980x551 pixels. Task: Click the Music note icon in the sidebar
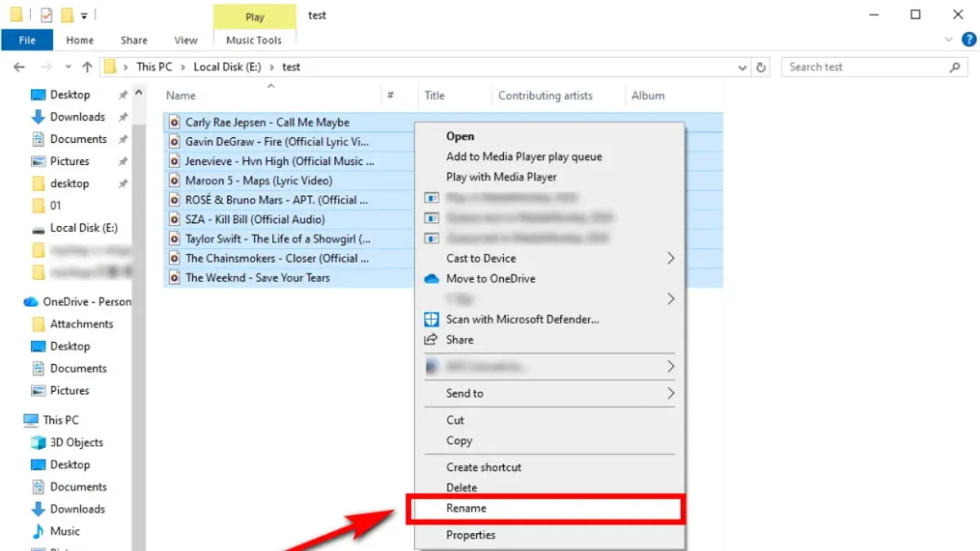point(38,531)
